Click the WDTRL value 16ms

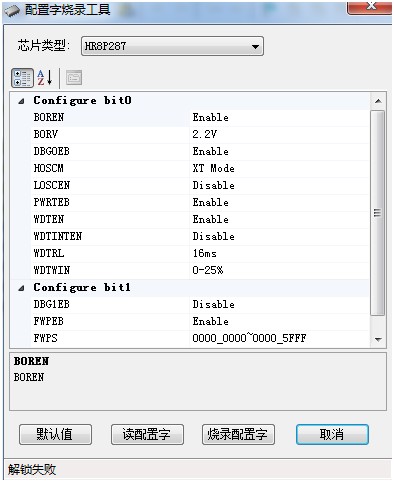click(205, 254)
